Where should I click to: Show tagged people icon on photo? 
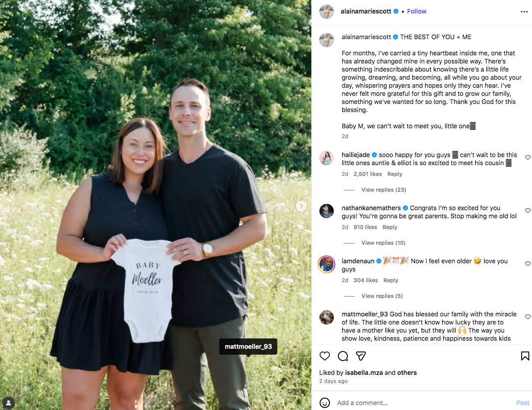(x=9, y=403)
